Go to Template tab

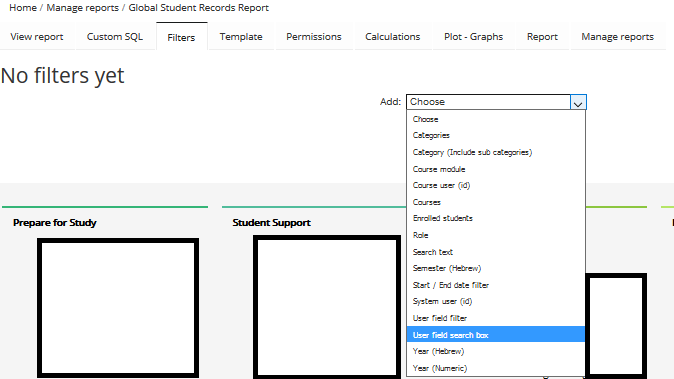point(241,37)
